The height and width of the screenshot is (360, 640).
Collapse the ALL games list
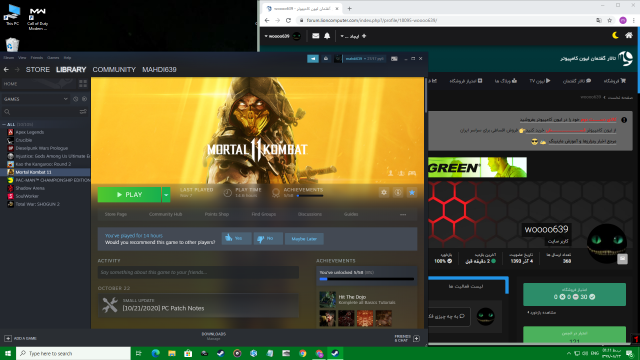4,124
